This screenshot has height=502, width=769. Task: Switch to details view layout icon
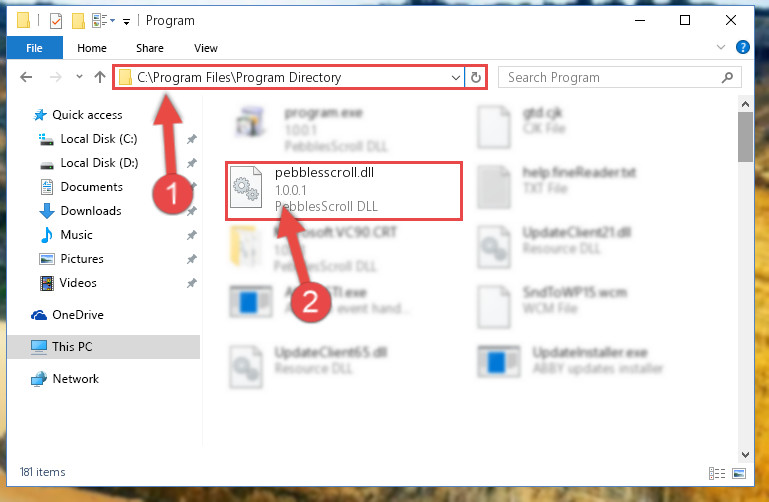click(717, 473)
